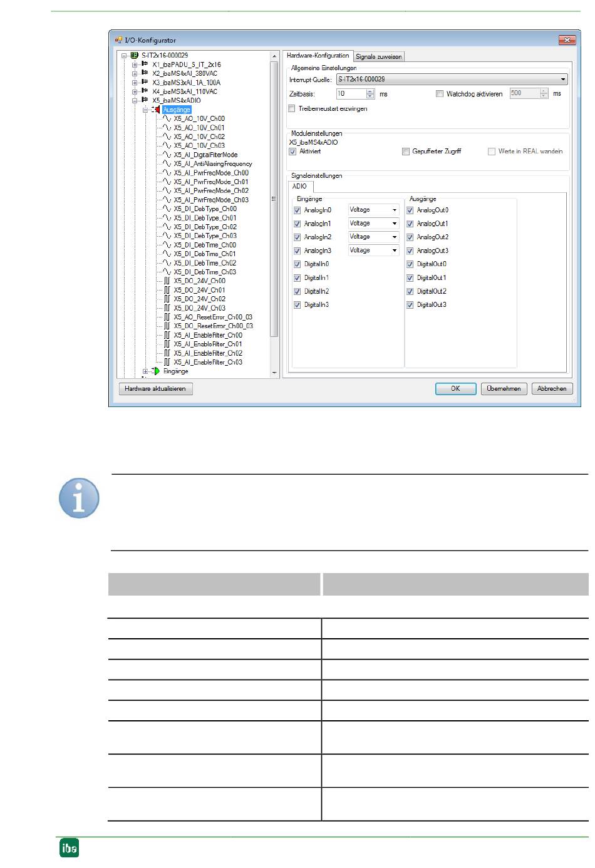Click digital signal icon of X5_DO_24V_Ch03
Viewport: 595px width, 868px height.
coord(167,308)
